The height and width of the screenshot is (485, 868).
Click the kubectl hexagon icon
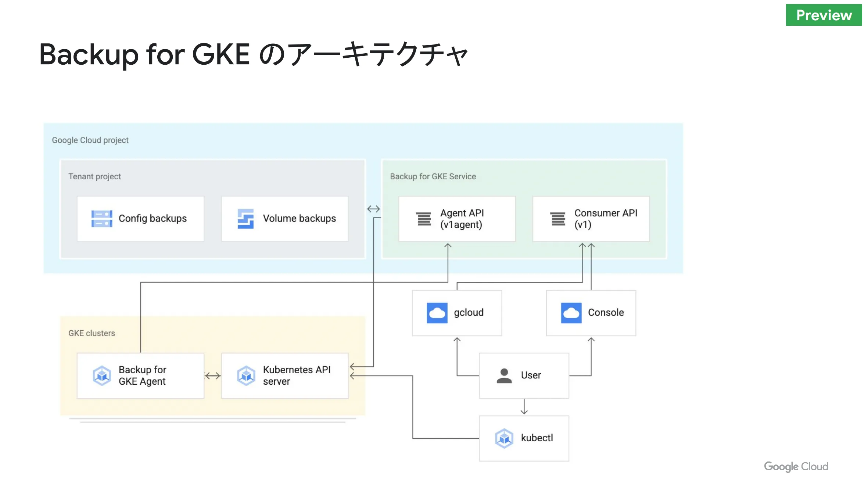[x=504, y=438]
